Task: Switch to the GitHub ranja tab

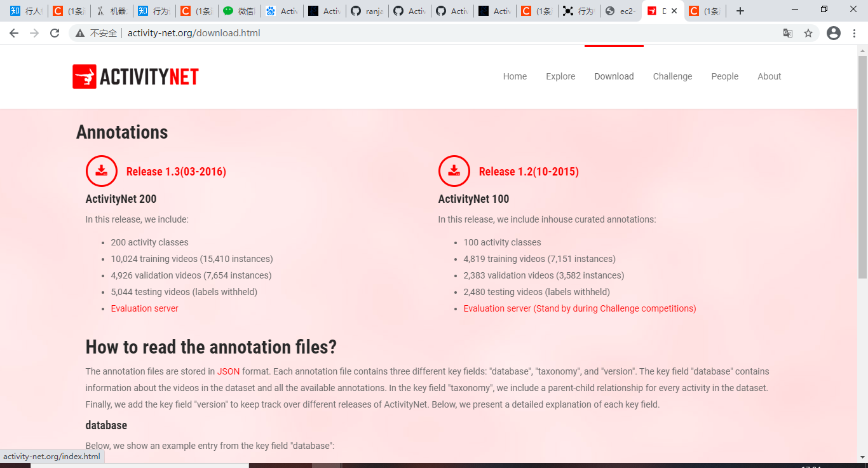Action: pyautogui.click(x=367, y=10)
